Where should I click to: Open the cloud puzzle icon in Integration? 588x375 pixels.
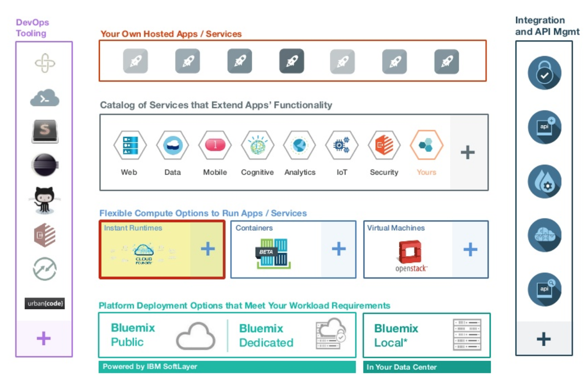(x=544, y=235)
